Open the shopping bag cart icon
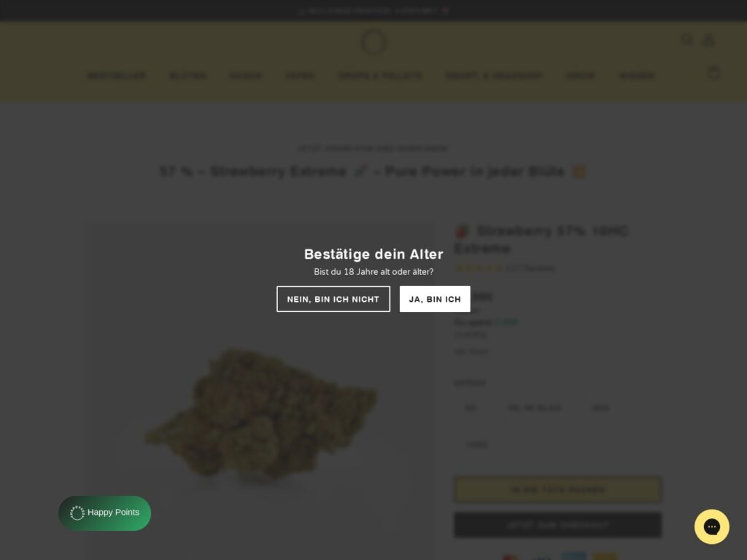This screenshot has width=747, height=560. 713,73
